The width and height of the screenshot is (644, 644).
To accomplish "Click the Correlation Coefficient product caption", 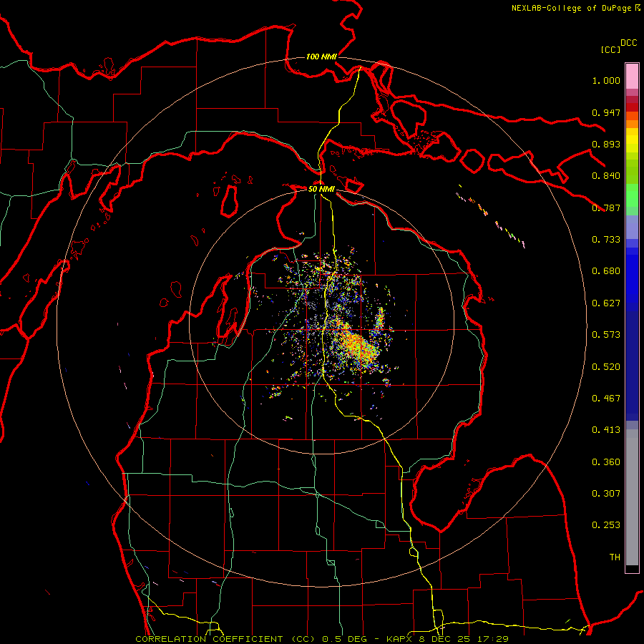I will (322, 639).
